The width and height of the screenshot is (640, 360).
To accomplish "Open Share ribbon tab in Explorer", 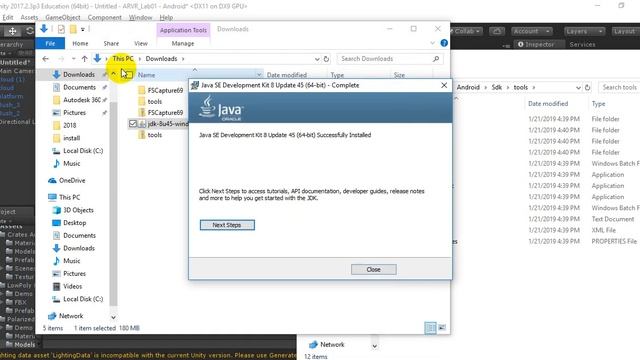I will [x=111, y=43].
